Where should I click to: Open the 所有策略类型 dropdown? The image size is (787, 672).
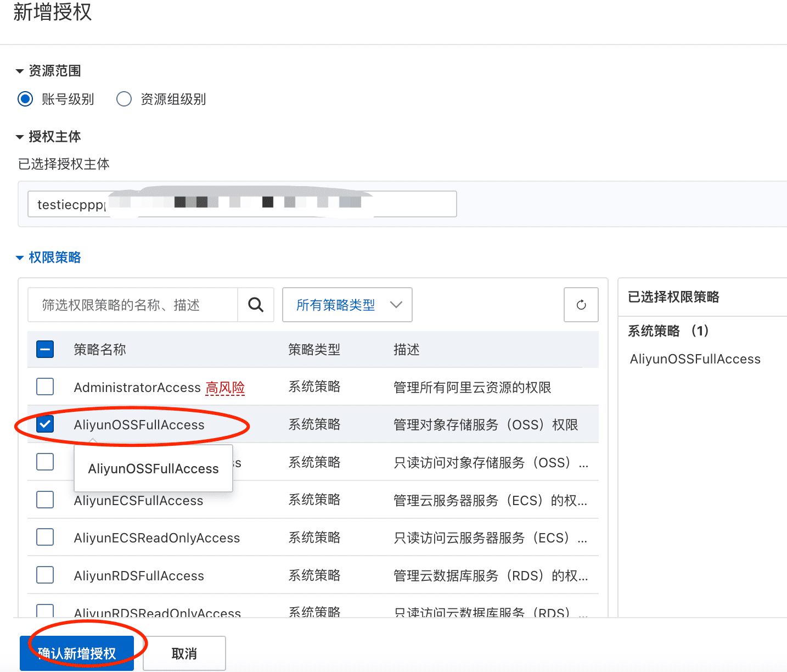[347, 305]
